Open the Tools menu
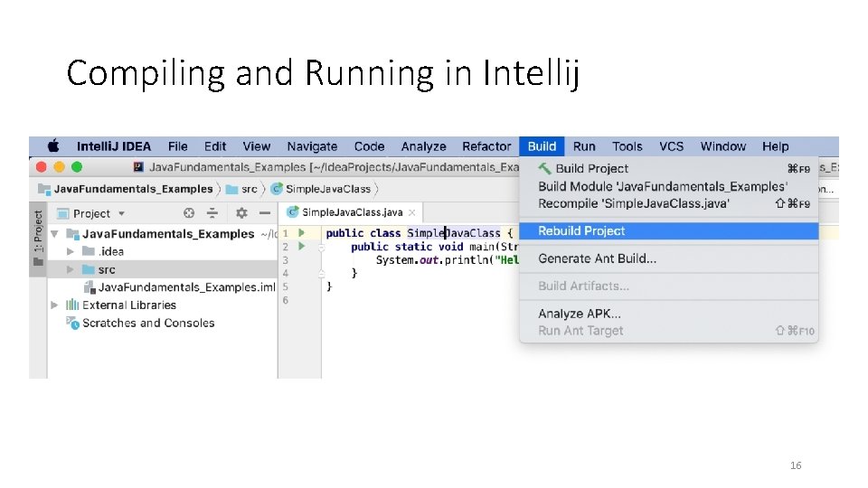868x488 pixels. point(627,146)
